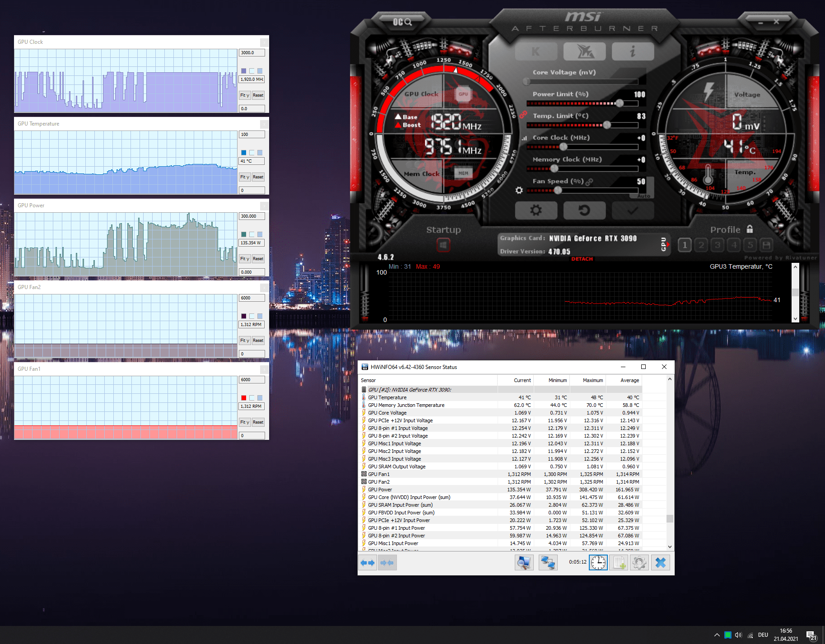
Task: Click the MSI dragon logo button
Action: 585,51
